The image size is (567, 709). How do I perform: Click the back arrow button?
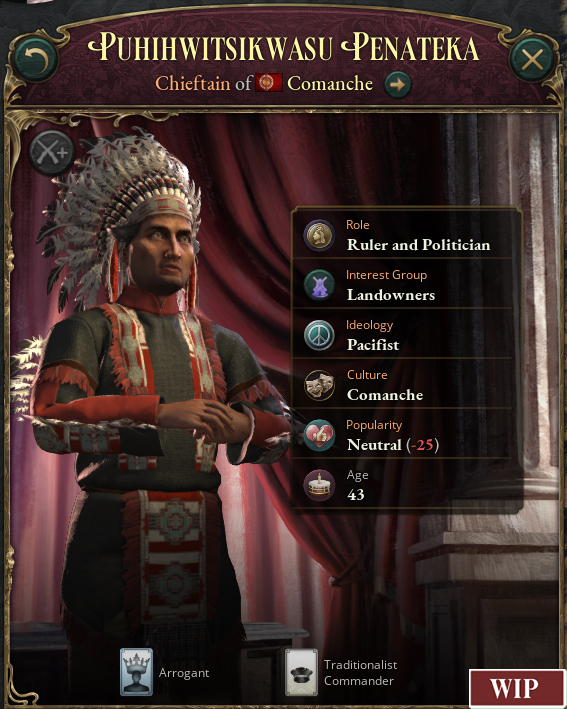click(x=36, y=59)
